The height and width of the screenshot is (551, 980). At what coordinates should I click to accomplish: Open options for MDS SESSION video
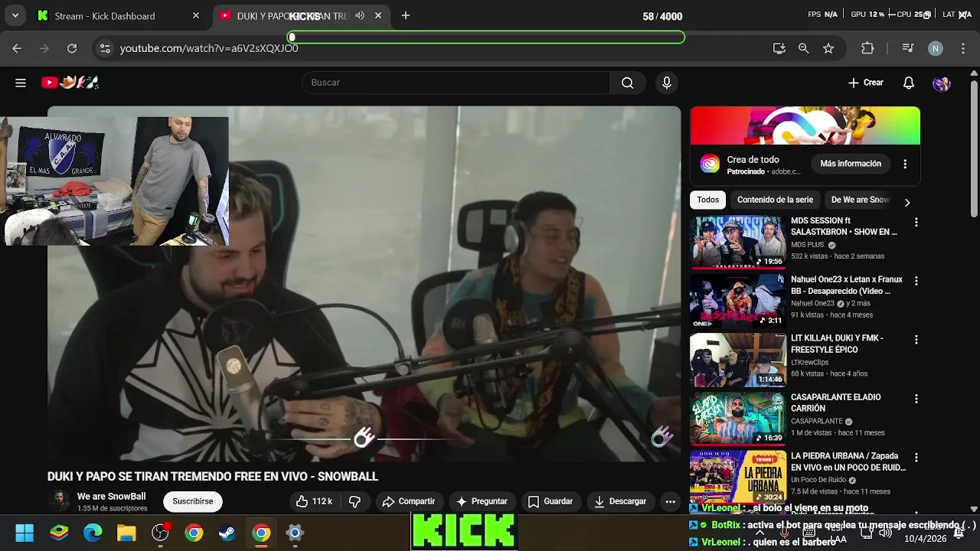coord(916,222)
